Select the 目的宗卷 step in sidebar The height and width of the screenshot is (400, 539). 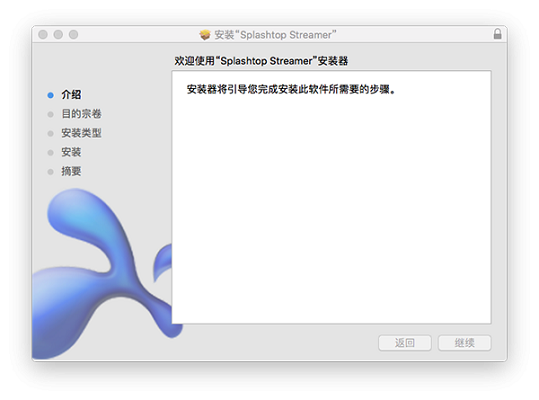point(81,114)
